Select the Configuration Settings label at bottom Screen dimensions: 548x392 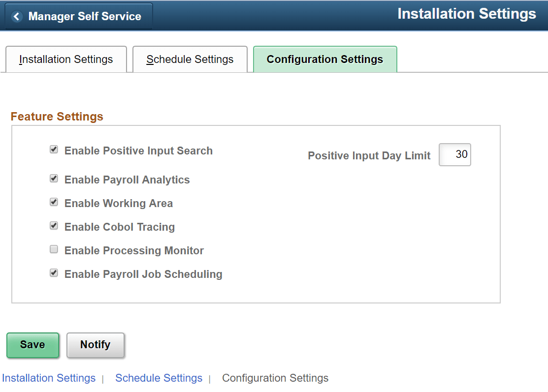pyautogui.click(x=275, y=378)
